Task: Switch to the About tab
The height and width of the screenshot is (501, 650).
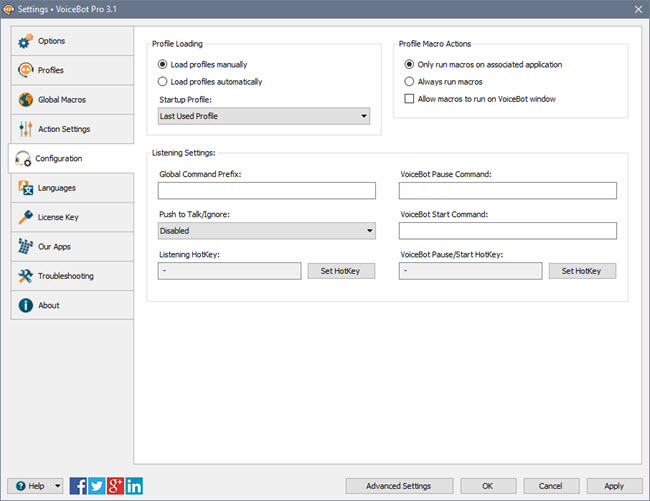Action: [x=72, y=305]
